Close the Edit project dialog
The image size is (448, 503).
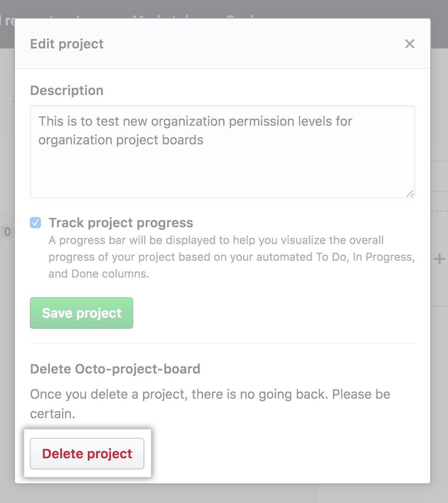click(409, 43)
